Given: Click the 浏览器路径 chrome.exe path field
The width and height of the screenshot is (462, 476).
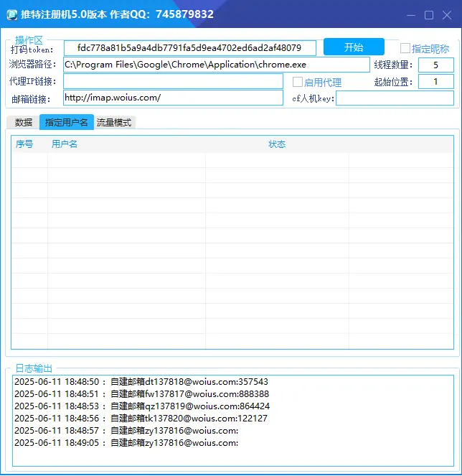Looking at the screenshot, I should [217, 65].
